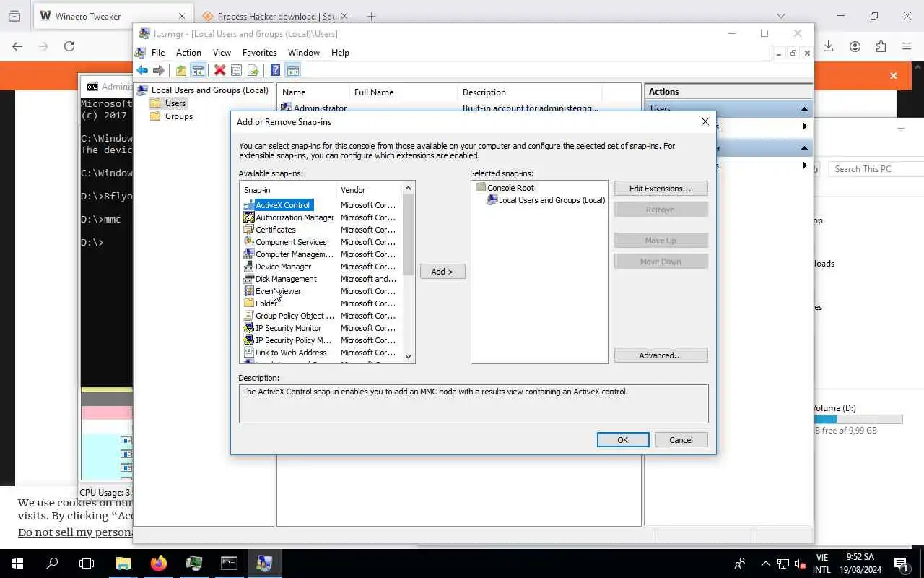Toggle Show/Hide Action Pane toolbar icon

[292, 70]
